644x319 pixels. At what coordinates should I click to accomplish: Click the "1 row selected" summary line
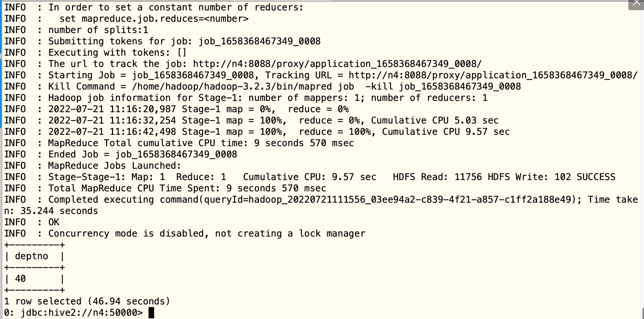(x=87, y=301)
